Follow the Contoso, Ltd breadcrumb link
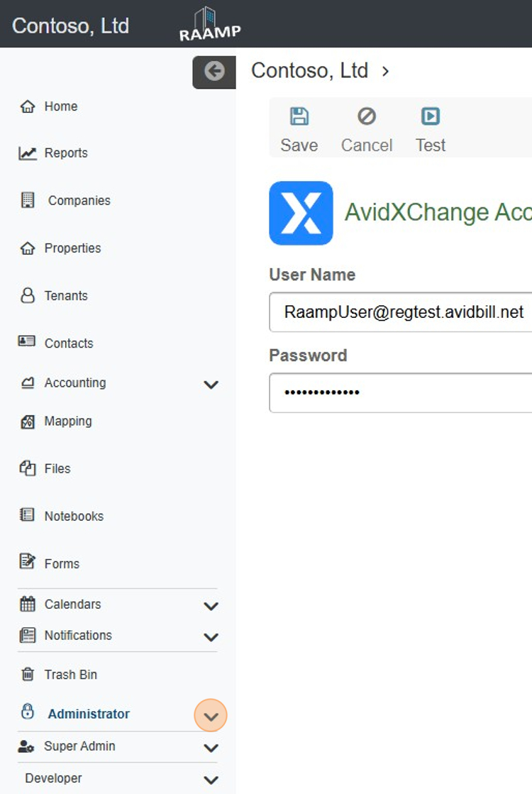 pyautogui.click(x=309, y=70)
